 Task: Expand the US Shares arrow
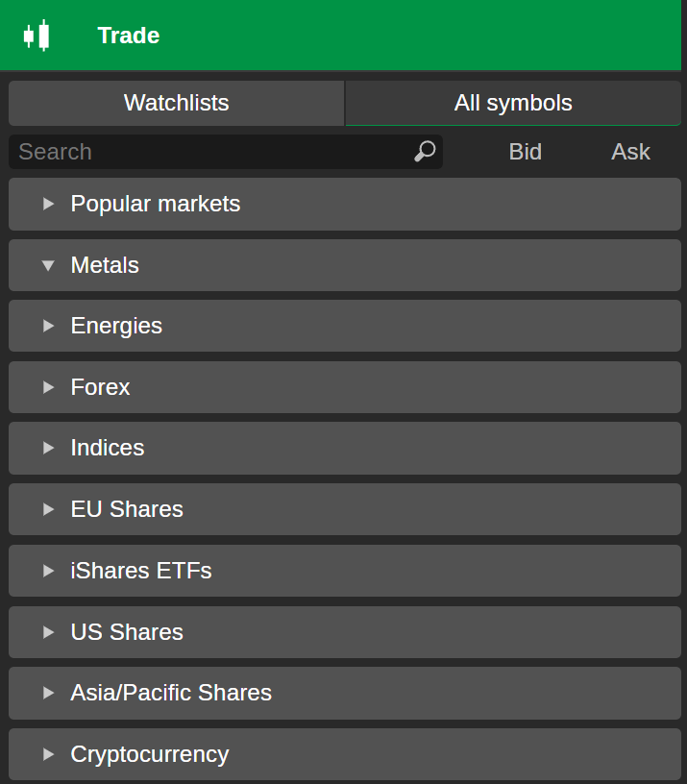point(49,632)
